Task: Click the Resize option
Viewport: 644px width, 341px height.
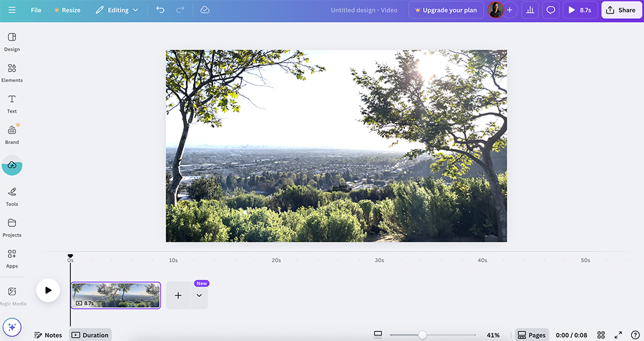Action: tap(68, 10)
